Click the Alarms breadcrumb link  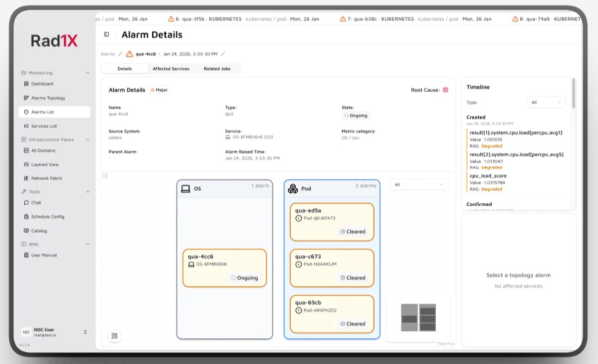pos(108,54)
